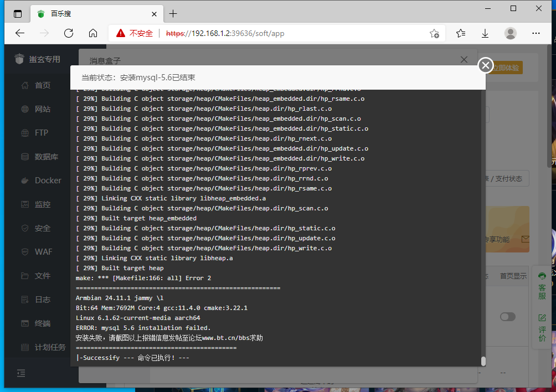The image size is (556, 392).
Task: Open 网站 in the sidebar
Action: point(43,109)
